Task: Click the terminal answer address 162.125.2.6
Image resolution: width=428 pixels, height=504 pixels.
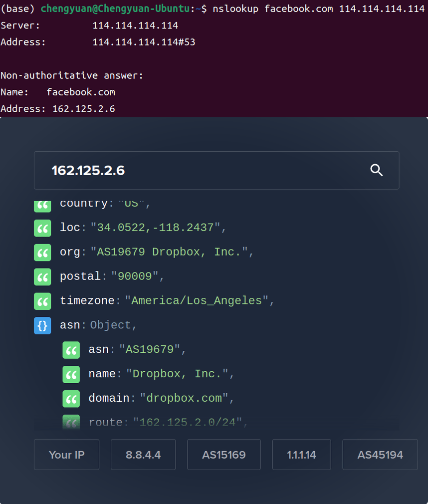Action: click(83, 109)
